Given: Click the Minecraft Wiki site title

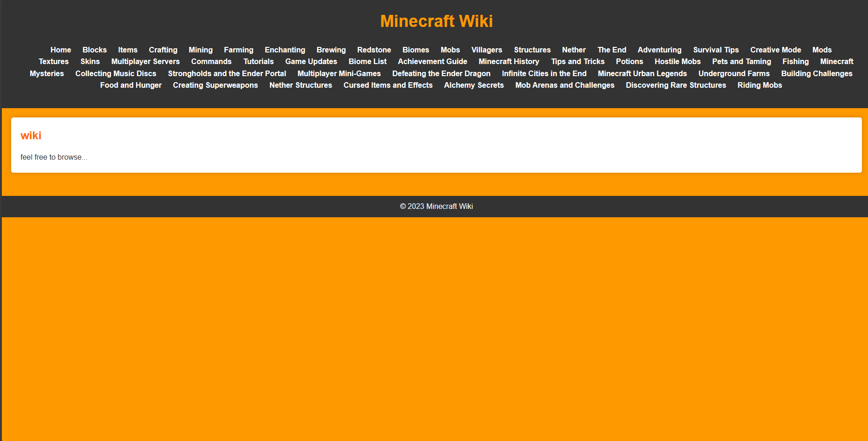Looking at the screenshot, I should 437,21.
